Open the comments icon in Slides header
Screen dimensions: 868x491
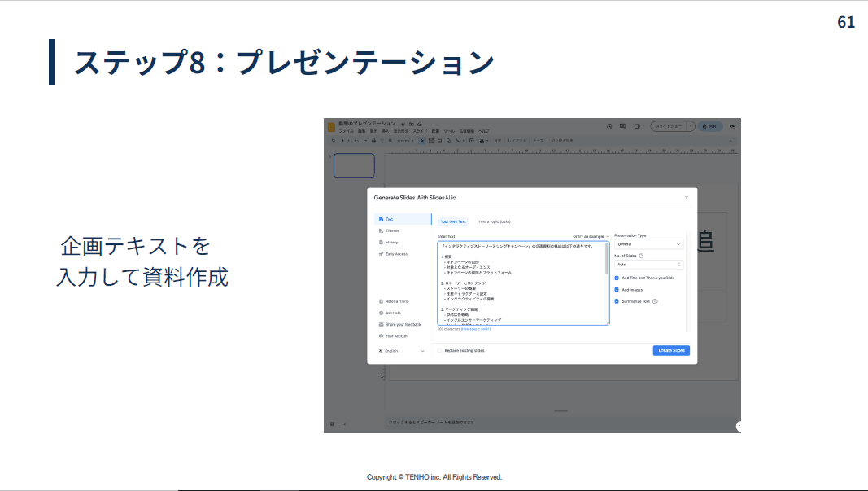pos(623,125)
